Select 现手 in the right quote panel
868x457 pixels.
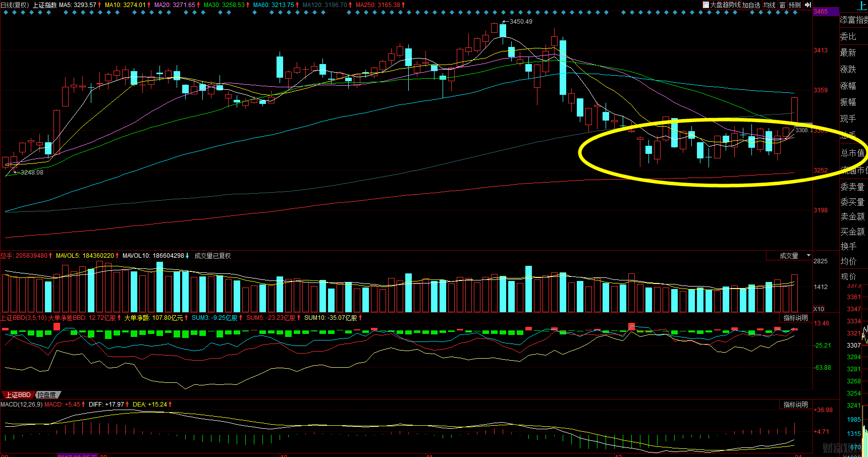(848, 119)
